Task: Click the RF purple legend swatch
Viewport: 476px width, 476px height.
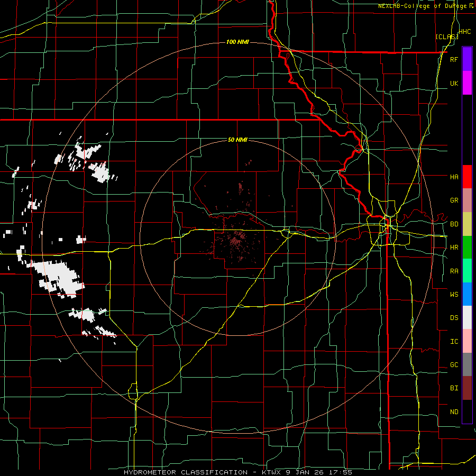Action: pyautogui.click(x=467, y=59)
